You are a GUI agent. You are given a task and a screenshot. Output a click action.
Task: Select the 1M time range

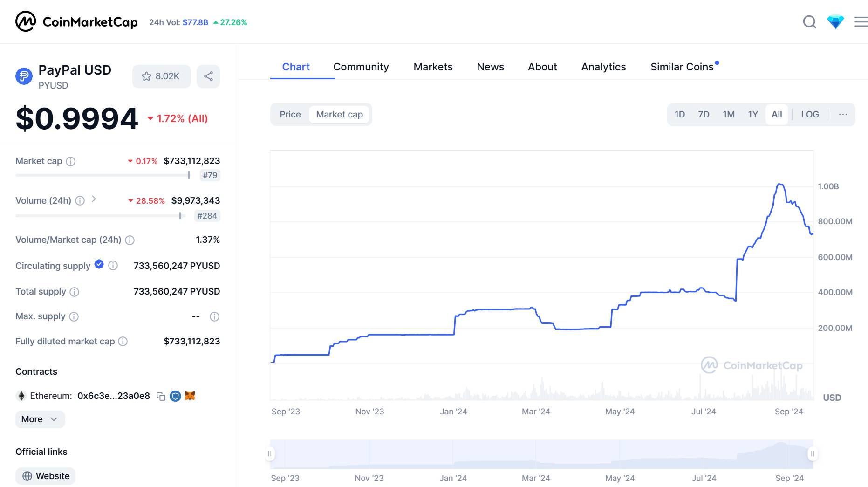729,114
